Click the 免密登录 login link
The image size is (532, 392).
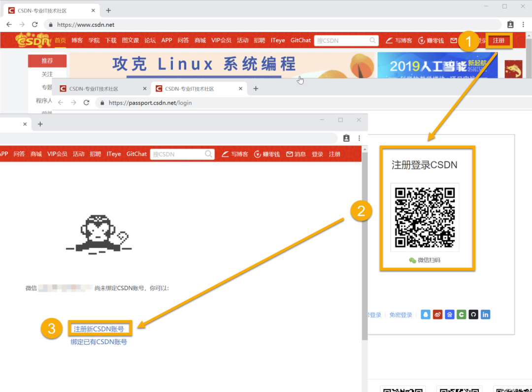(x=400, y=314)
